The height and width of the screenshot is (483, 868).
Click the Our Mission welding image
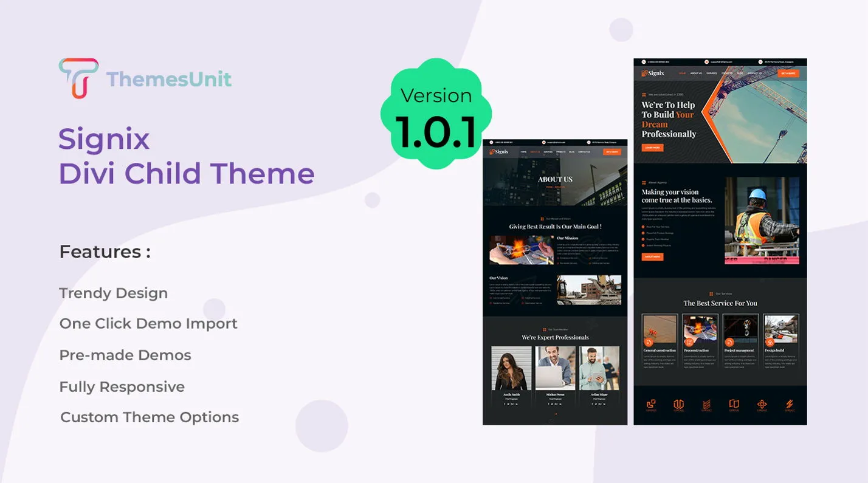click(x=522, y=250)
